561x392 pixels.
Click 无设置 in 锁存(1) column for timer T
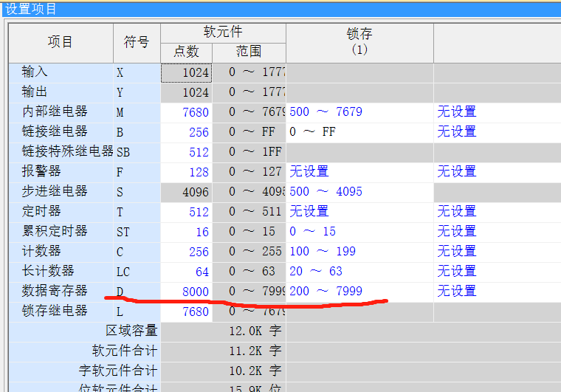tap(309, 212)
